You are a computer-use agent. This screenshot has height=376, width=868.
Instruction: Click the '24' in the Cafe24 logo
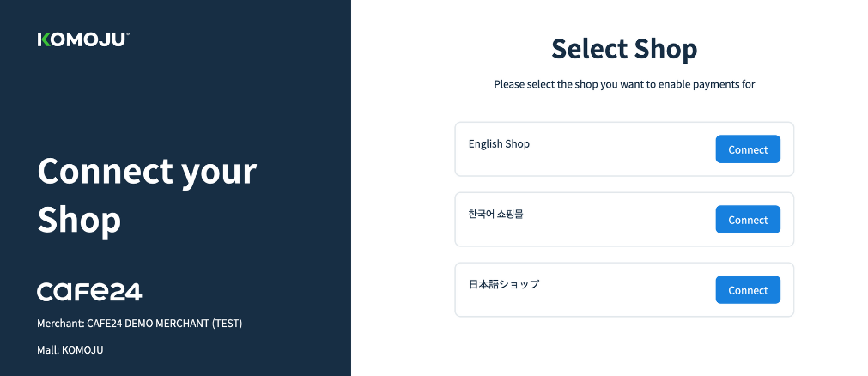pyautogui.click(x=126, y=291)
